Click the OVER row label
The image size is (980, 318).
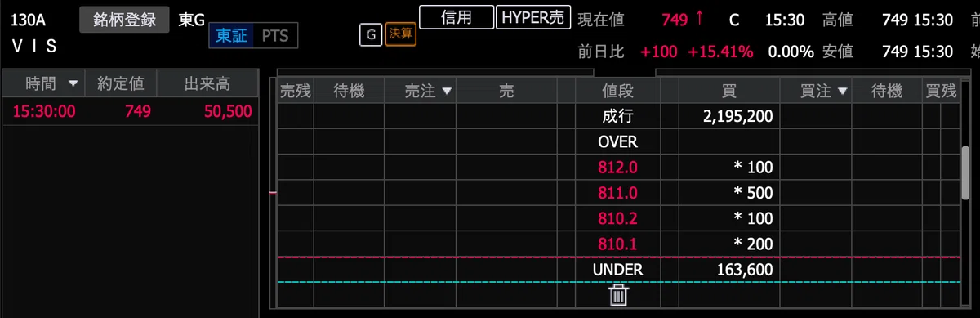(617, 142)
